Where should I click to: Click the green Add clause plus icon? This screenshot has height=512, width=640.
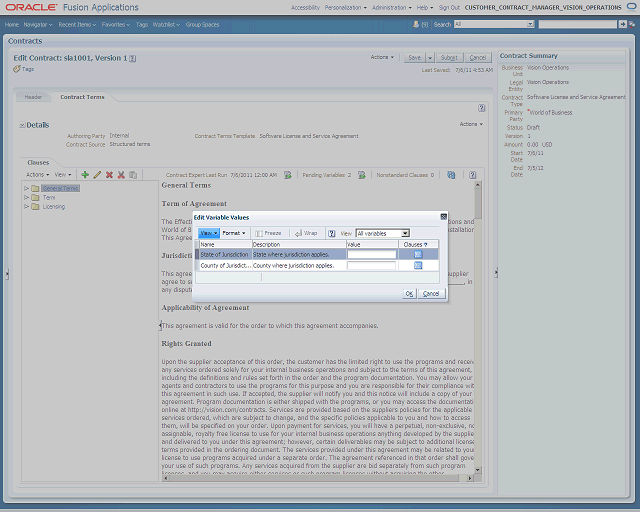coord(85,175)
